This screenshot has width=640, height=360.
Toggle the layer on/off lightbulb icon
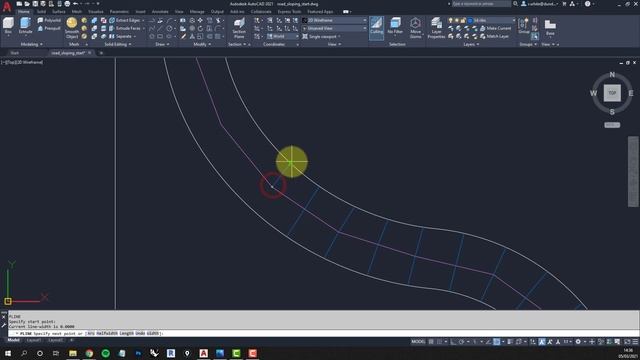point(451,20)
